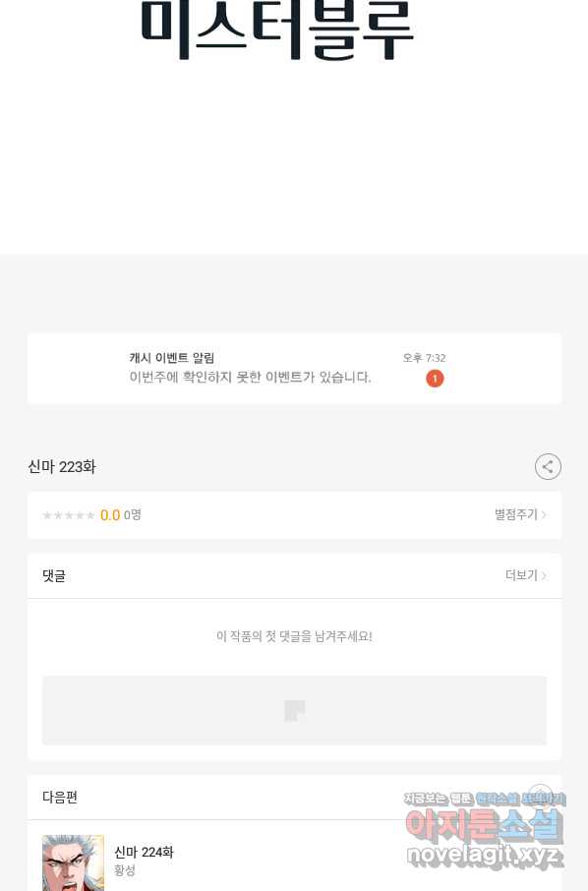
Task: Tap the red unread notification badge
Action: pos(435,379)
